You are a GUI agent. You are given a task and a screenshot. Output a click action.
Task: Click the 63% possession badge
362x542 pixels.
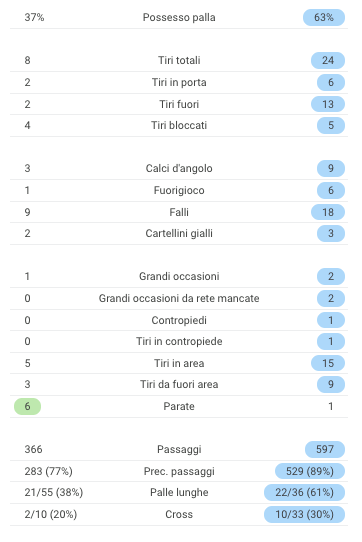(324, 17)
